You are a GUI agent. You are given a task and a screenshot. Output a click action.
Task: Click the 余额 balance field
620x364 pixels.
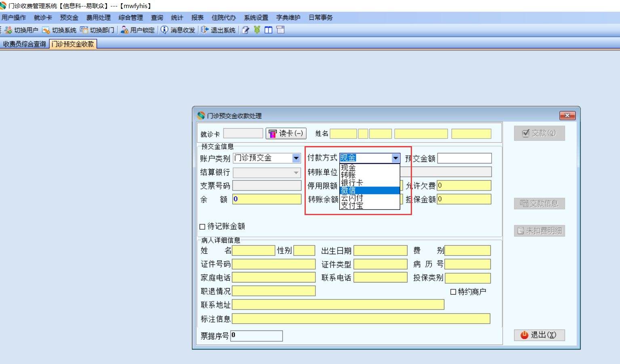(267, 199)
